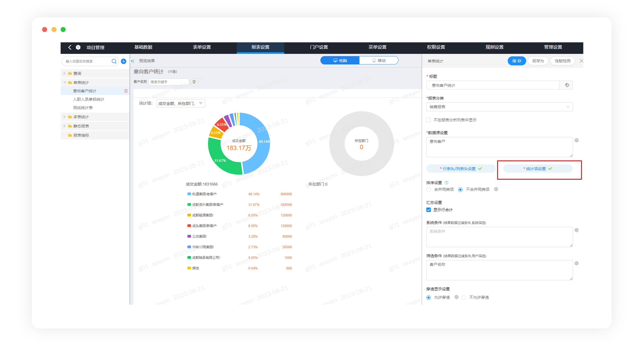Collapse preview panel with double-chevron icon
This screenshot has height=347, width=644.
coord(132,61)
